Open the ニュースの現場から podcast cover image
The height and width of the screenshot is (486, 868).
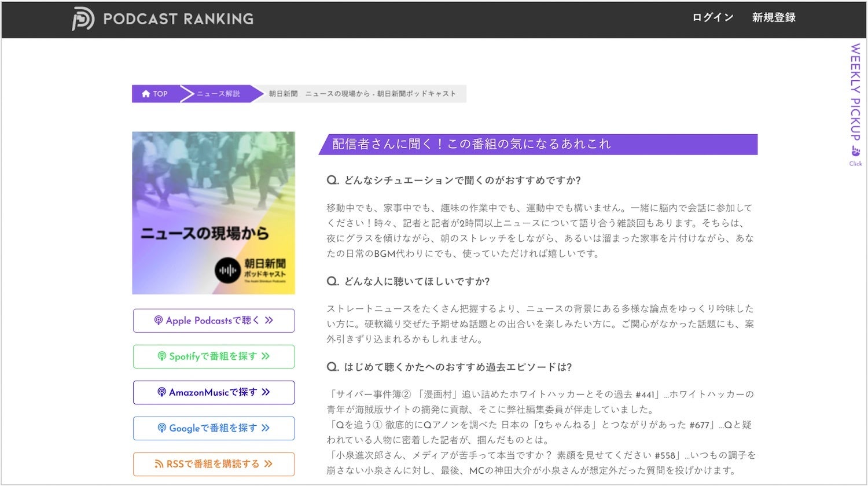tap(214, 213)
